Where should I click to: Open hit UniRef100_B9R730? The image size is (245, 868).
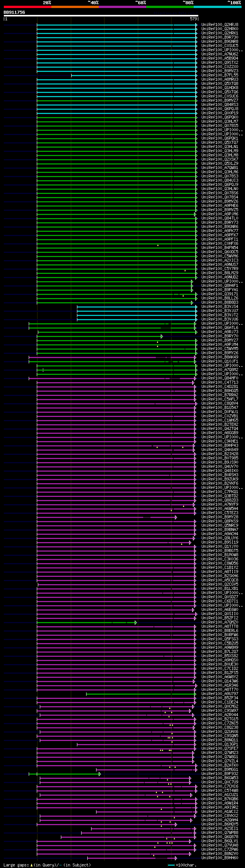click(220, 37)
